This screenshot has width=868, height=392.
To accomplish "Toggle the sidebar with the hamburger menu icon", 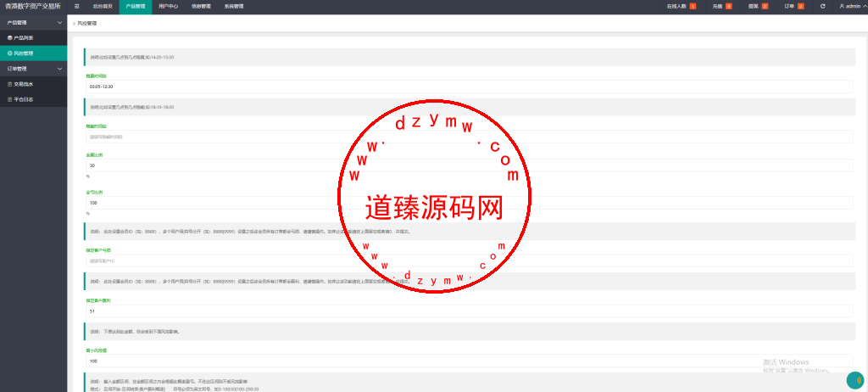I will tap(77, 7).
